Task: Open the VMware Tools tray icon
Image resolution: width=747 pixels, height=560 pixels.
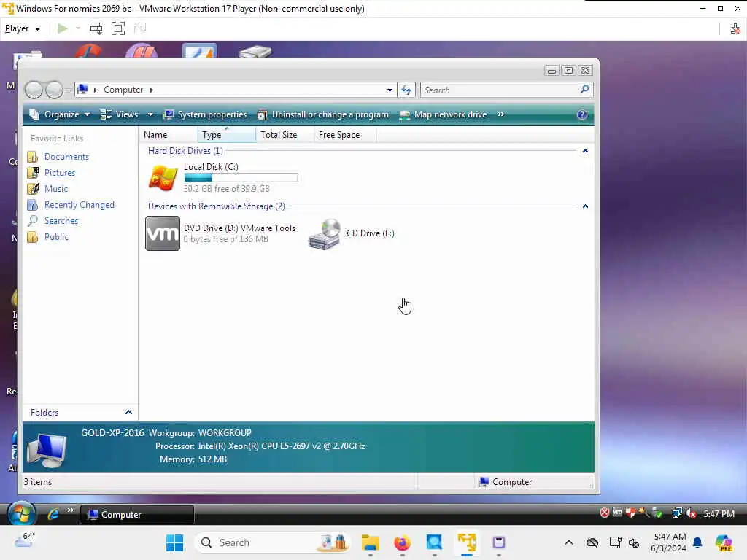Action: point(617,513)
